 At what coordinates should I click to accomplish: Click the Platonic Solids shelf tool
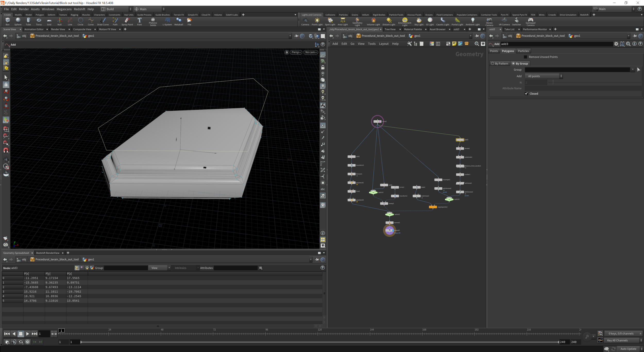pyautogui.click(x=153, y=21)
